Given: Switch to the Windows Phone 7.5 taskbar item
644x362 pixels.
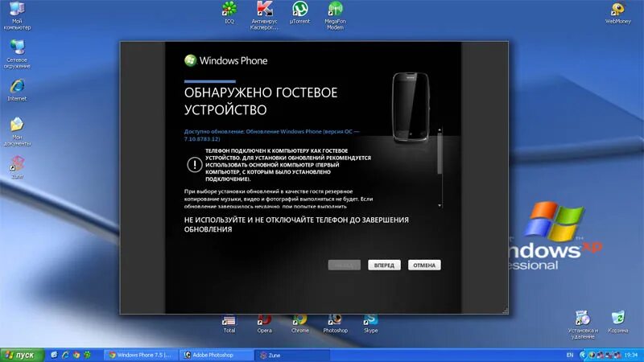Looking at the screenshot, I should [140, 355].
